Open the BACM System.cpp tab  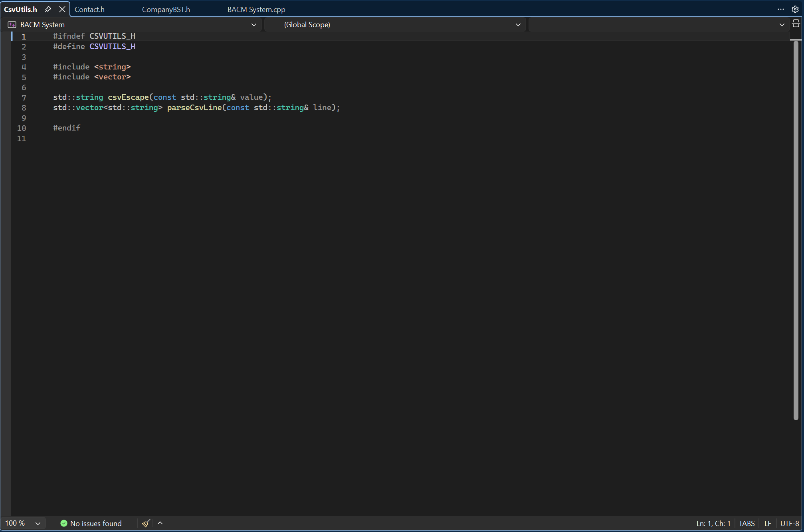[x=256, y=9]
